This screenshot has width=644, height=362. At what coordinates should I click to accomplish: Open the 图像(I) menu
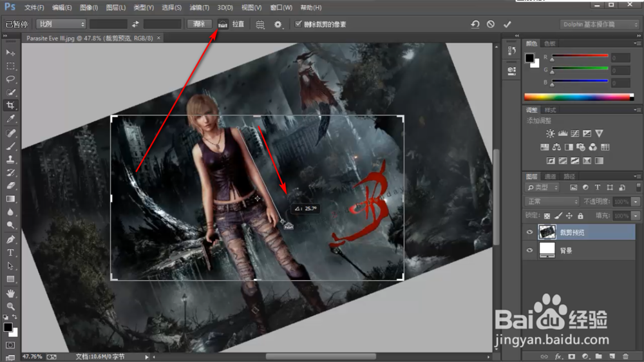(x=89, y=7)
